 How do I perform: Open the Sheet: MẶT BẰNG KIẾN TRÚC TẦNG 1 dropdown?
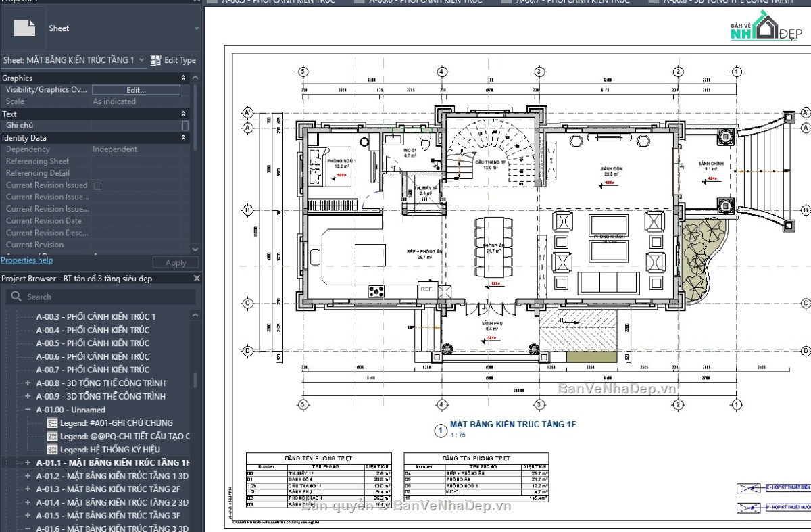click(141, 60)
